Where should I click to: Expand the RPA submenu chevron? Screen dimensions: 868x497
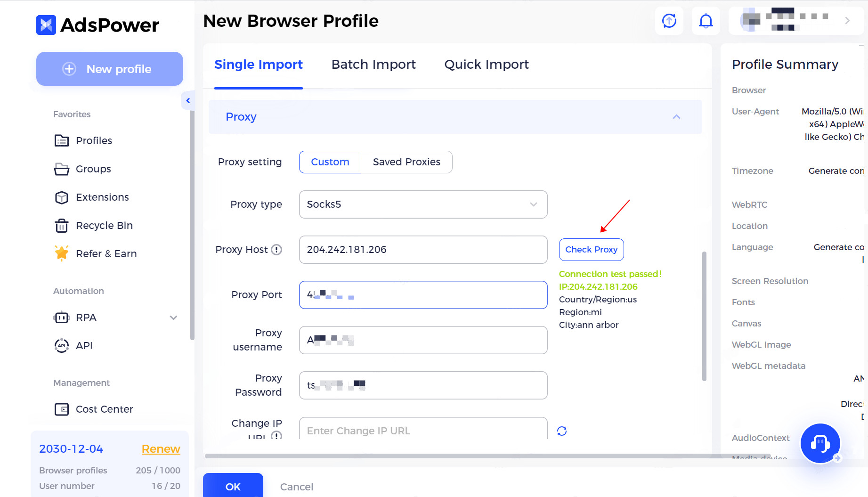coord(173,318)
